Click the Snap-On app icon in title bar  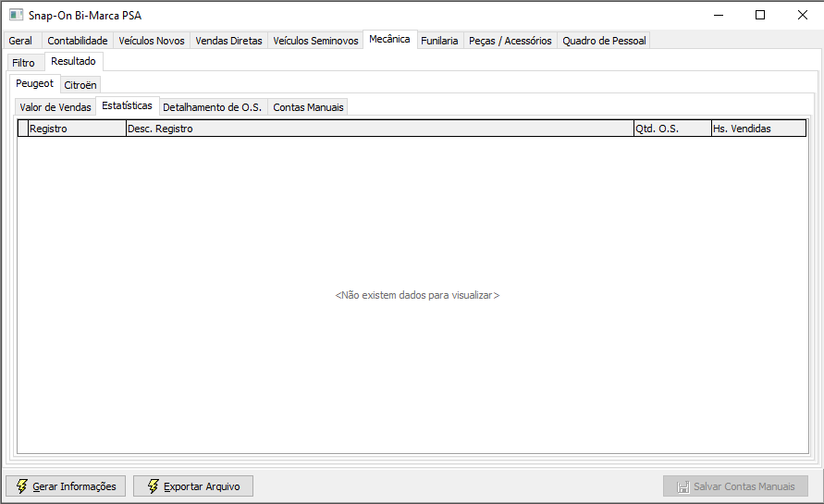[x=17, y=15]
